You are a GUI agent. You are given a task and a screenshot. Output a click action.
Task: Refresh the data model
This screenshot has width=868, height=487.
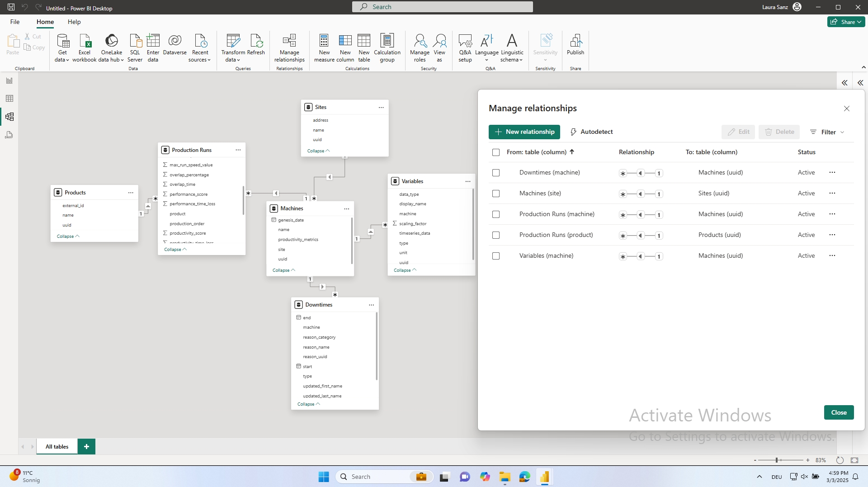256,44
